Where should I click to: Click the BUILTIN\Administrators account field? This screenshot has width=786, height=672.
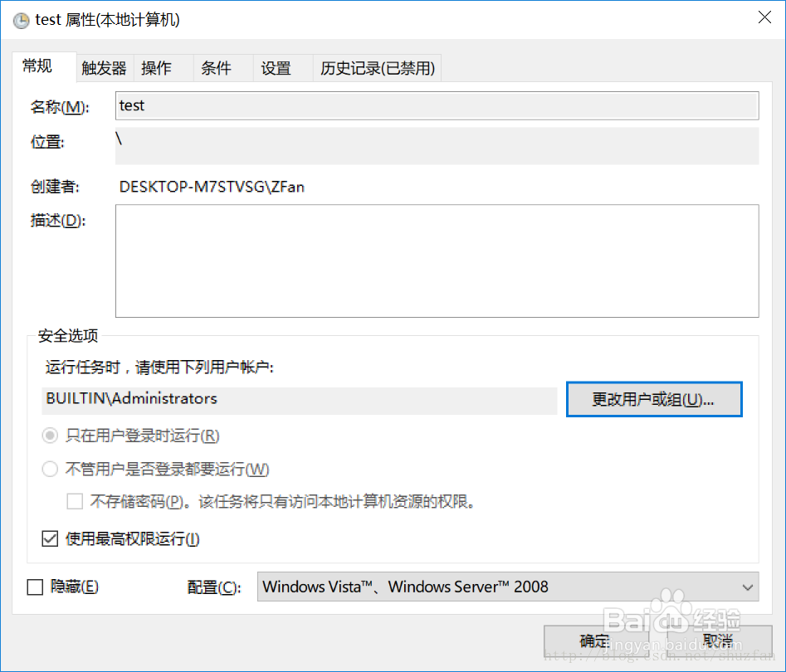(300, 400)
